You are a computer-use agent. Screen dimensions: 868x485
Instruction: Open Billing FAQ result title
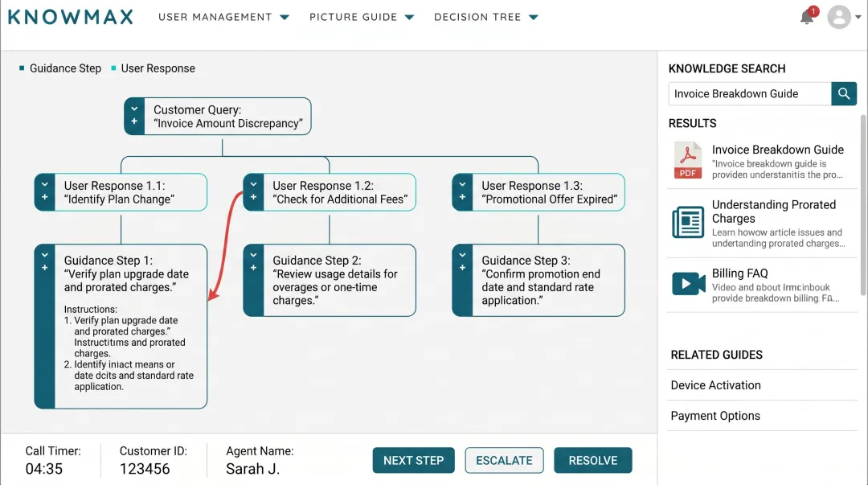739,273
